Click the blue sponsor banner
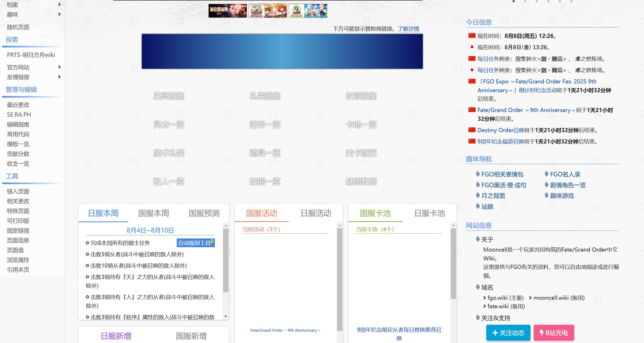This screenshot has width=644, height=343. coord(282,51)
